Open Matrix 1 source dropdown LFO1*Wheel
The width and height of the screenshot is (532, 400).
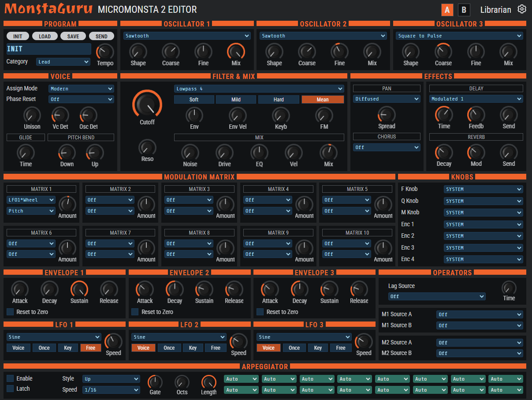pyautogui.click(x=31, y=200)
